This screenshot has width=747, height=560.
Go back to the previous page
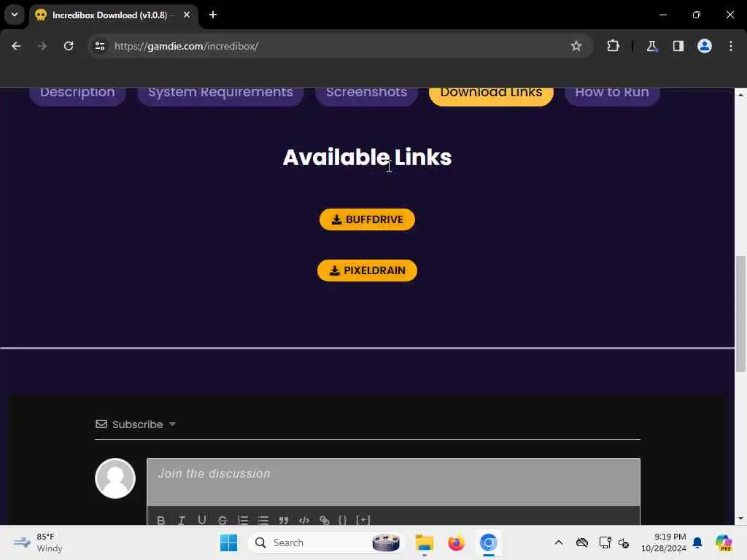point(16,46)
